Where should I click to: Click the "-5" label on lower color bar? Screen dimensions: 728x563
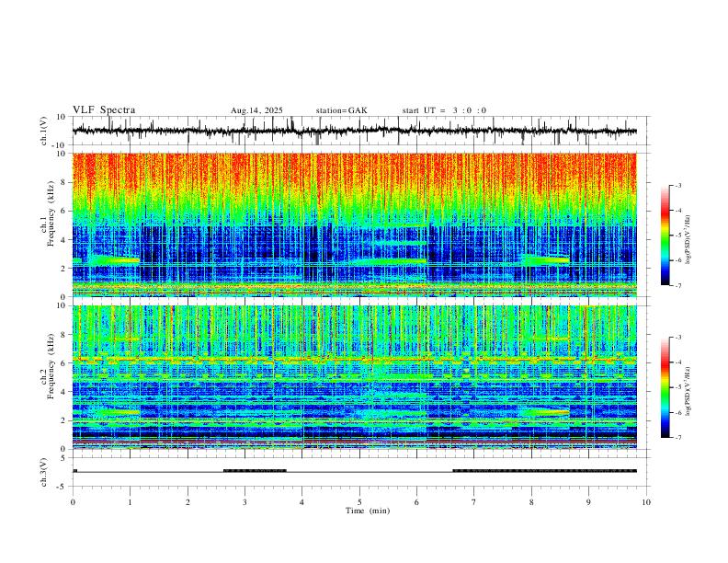[678, 387]
